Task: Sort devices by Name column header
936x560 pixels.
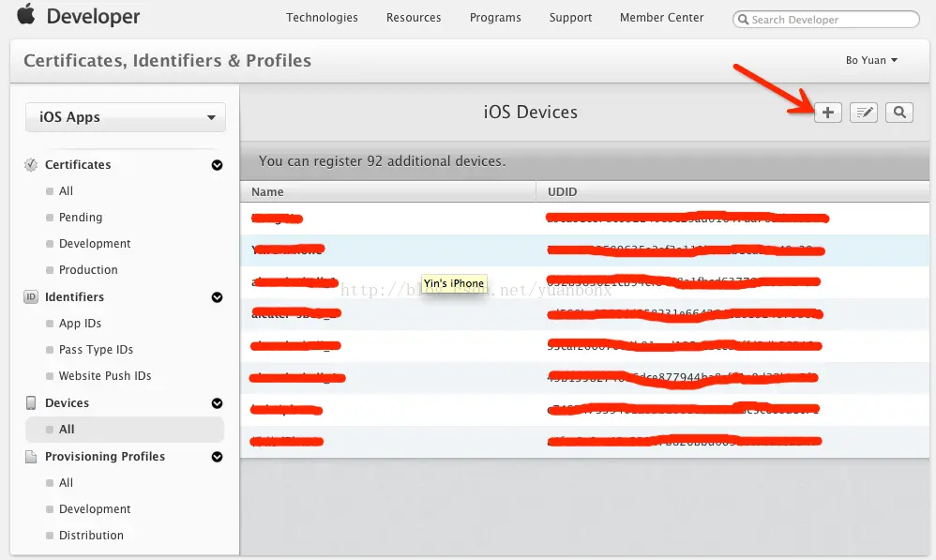Action: 388,191
